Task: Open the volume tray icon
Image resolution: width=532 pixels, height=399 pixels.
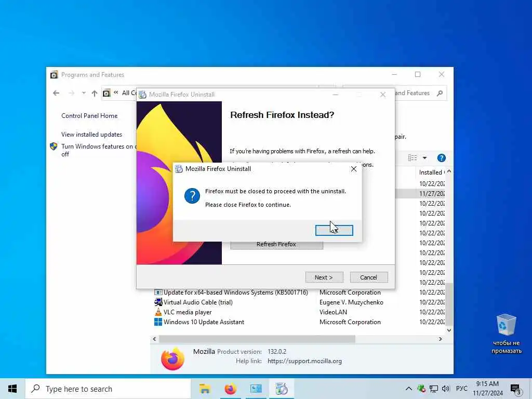Action: click(445, 389)
